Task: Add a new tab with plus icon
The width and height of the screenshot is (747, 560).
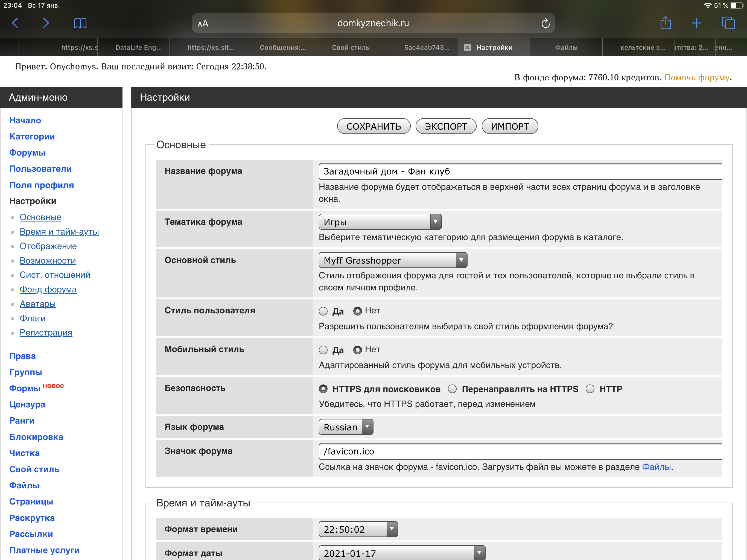Action: 696,23
